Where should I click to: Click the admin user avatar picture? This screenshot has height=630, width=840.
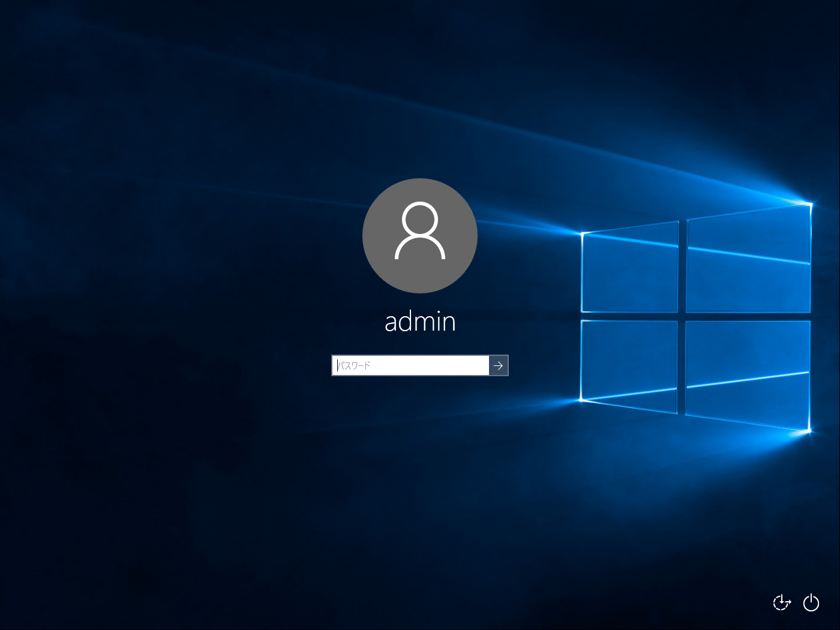420,236
